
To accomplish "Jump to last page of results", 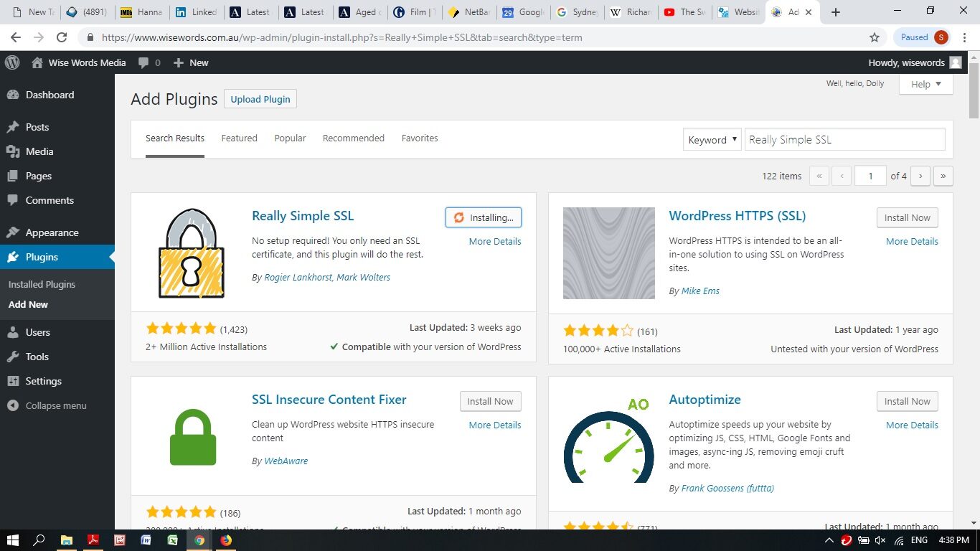I will tap(943, 176).
